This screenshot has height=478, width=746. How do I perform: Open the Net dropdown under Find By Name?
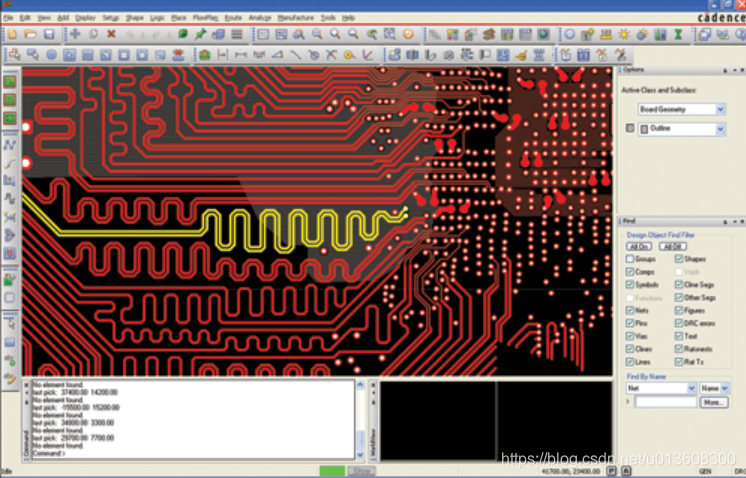click(690, 388)
